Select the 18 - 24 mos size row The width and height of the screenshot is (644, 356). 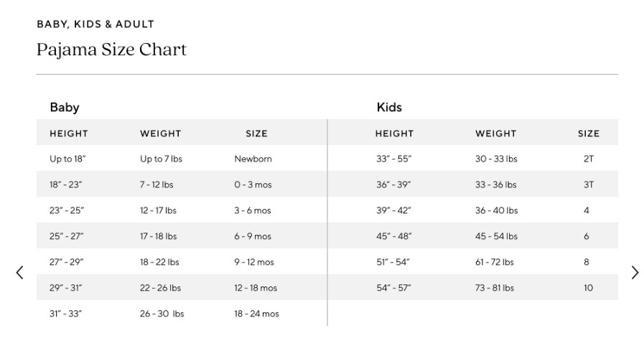coord(182,314)
